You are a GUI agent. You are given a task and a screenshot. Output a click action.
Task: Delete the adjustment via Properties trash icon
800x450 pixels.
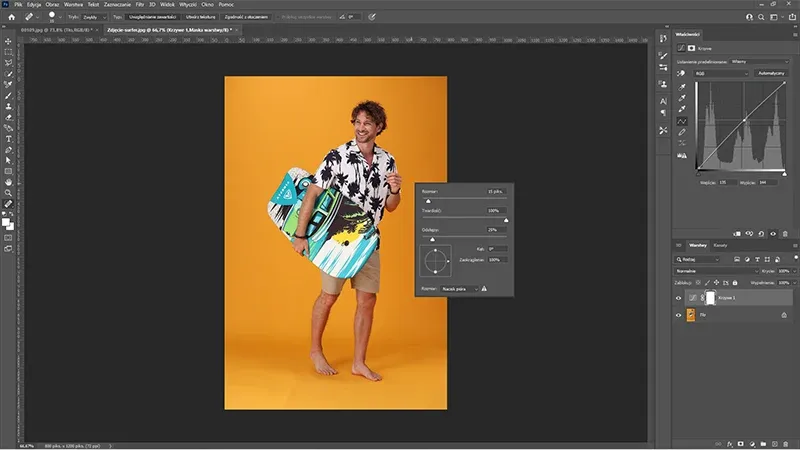click(x=785, y=234)
